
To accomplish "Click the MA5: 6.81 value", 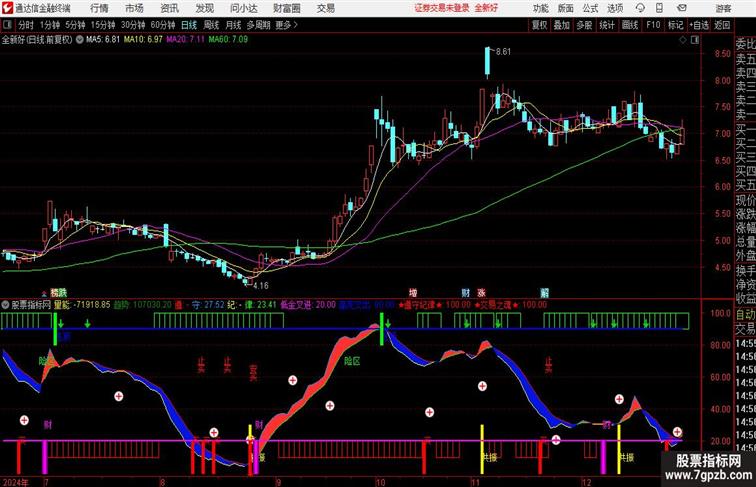I will pos(103,40).
